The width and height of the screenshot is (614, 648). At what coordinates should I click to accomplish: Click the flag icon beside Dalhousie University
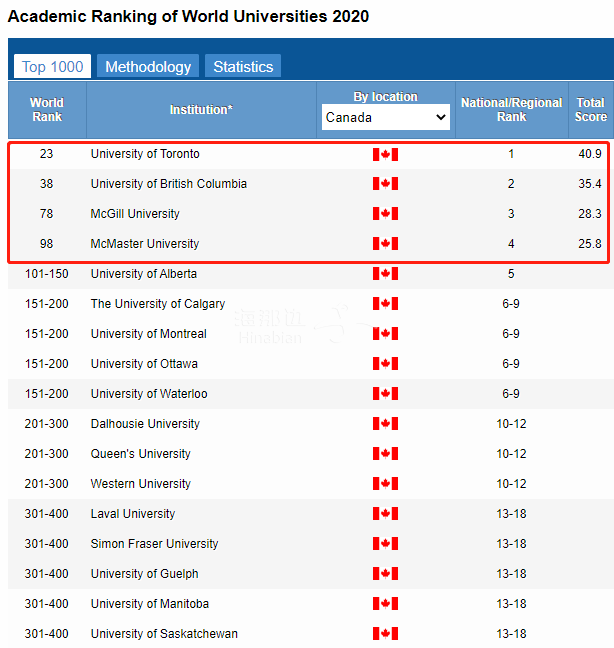point(385,424)
